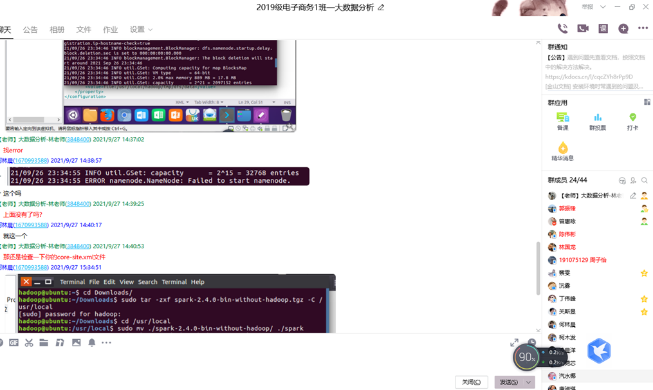Click the bell notification icon in toolbar
653x390 pixels.
point(92,342)
